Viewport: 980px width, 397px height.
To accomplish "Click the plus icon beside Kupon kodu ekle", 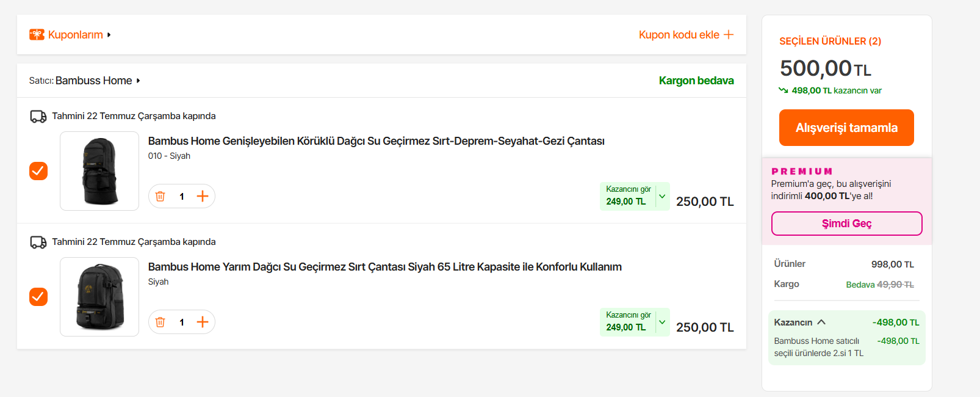I will click(728, 35).
